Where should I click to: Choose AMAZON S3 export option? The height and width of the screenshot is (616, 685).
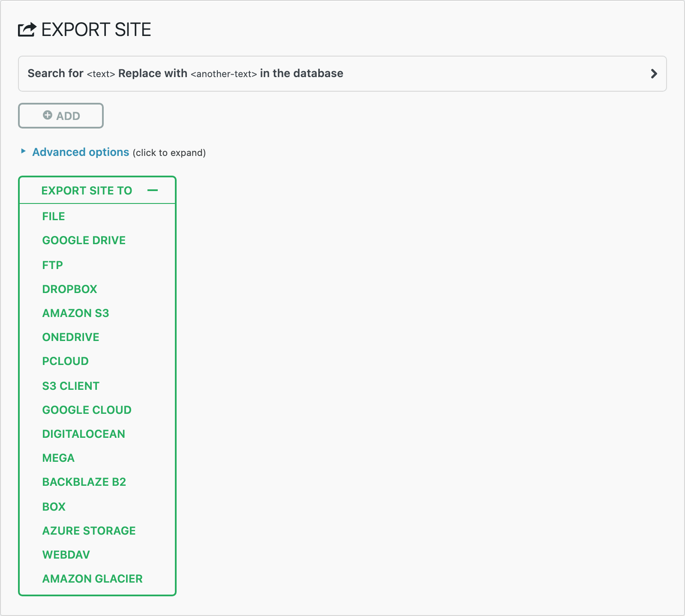tap(76, 313)
